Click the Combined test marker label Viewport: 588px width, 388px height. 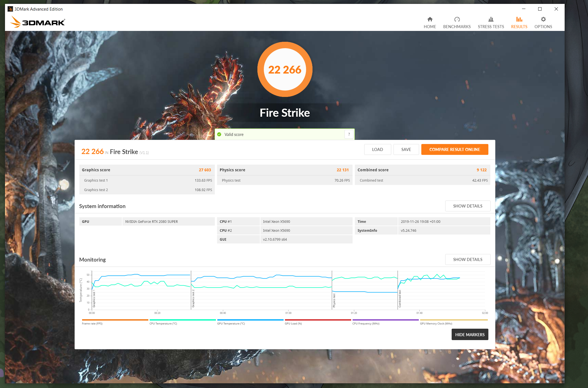point(400,299)
